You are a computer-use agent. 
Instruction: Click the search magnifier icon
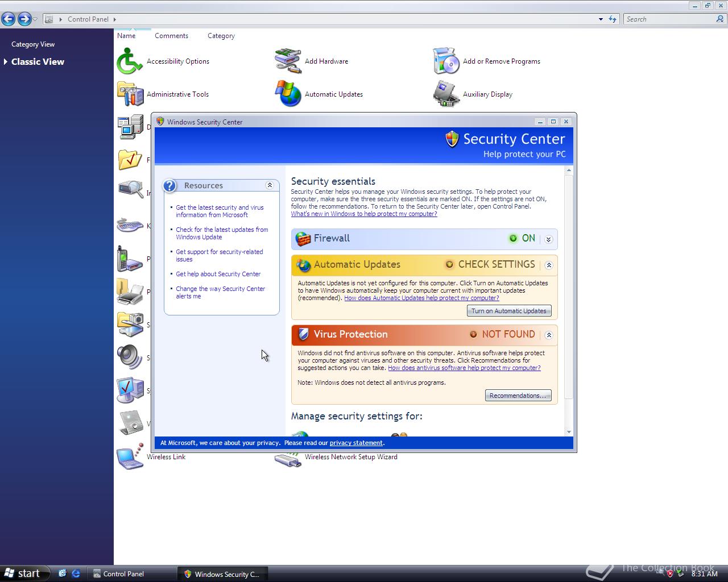click(x=720, y=19)
